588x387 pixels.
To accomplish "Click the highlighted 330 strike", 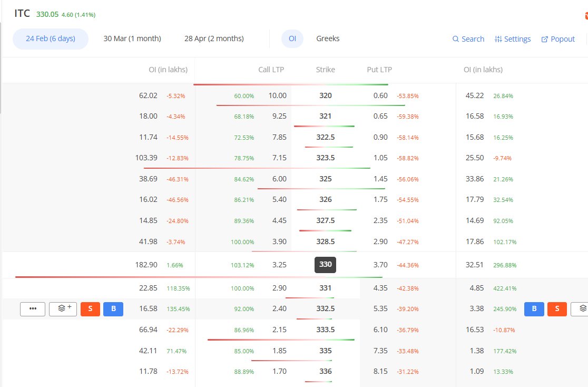I will (326, 265).
